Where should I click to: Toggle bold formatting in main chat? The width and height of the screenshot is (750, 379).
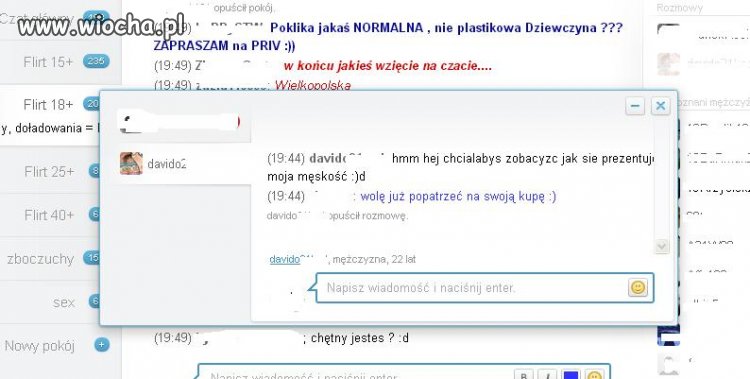[x=524, y=374]
